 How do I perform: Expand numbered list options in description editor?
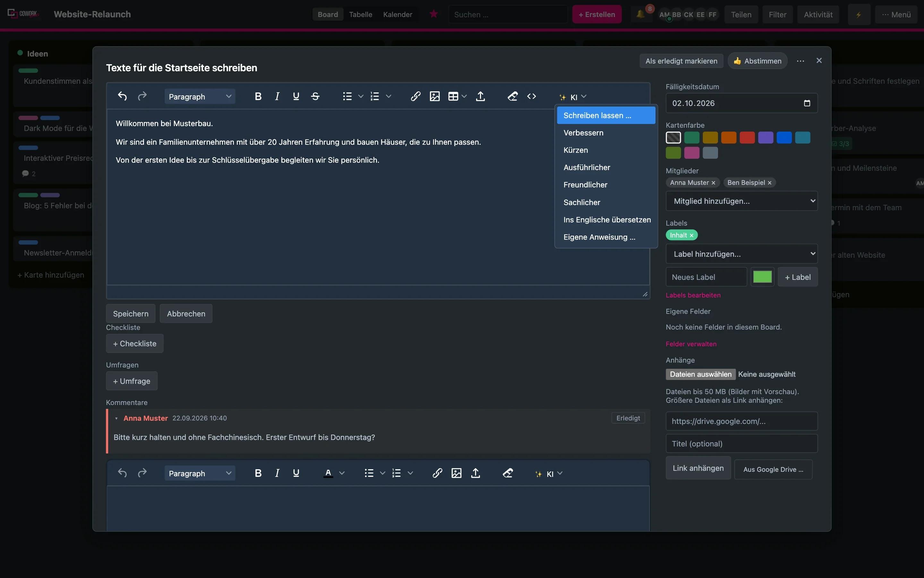click(389, 96)
